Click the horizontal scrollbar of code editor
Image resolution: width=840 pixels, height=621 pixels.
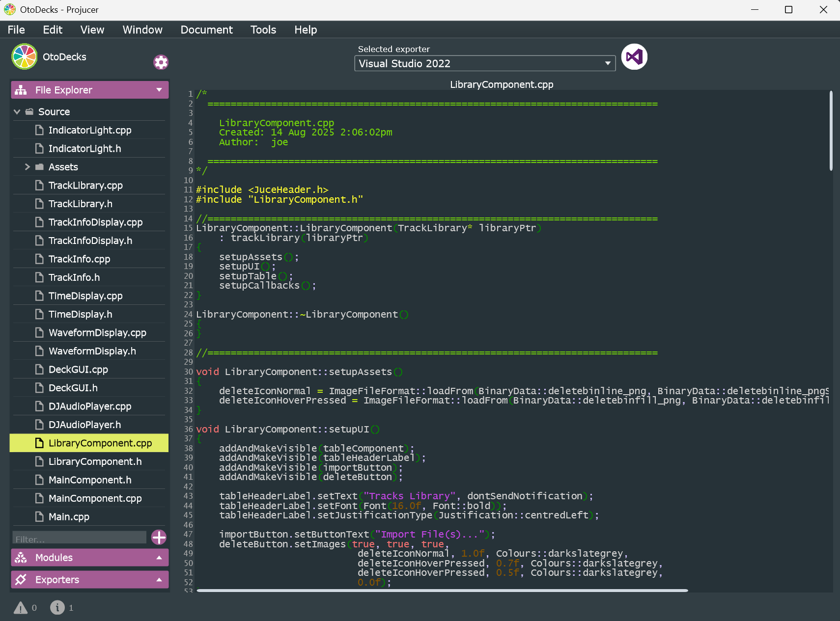pyautogui.click(x=442, y=591)
